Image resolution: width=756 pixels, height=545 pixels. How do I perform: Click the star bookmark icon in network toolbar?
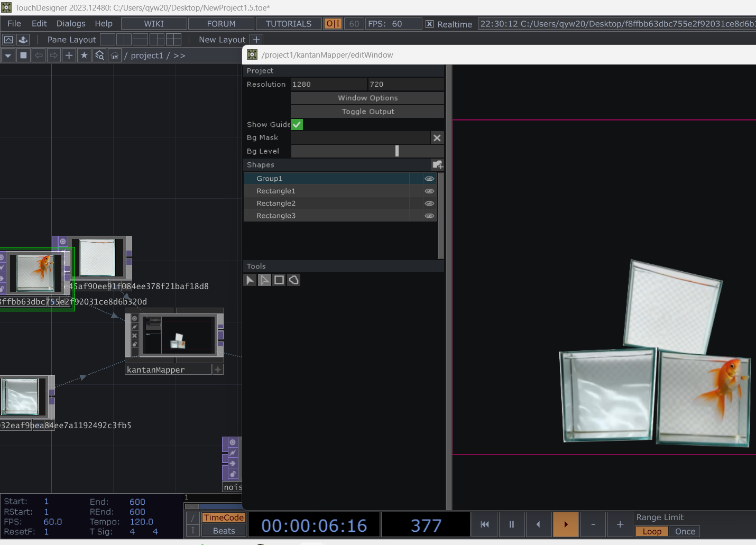point(84,55)
